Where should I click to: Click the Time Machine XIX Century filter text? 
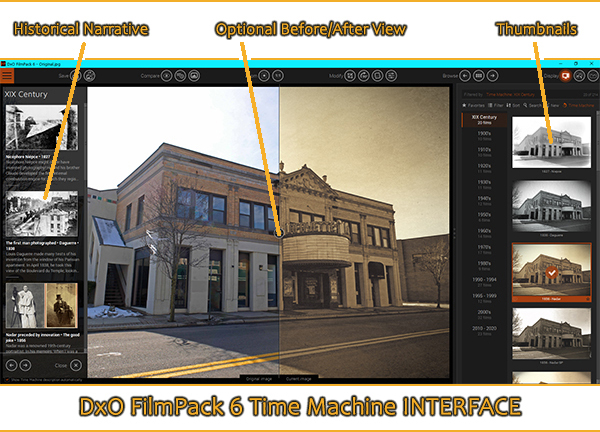(x=510, y=95)
